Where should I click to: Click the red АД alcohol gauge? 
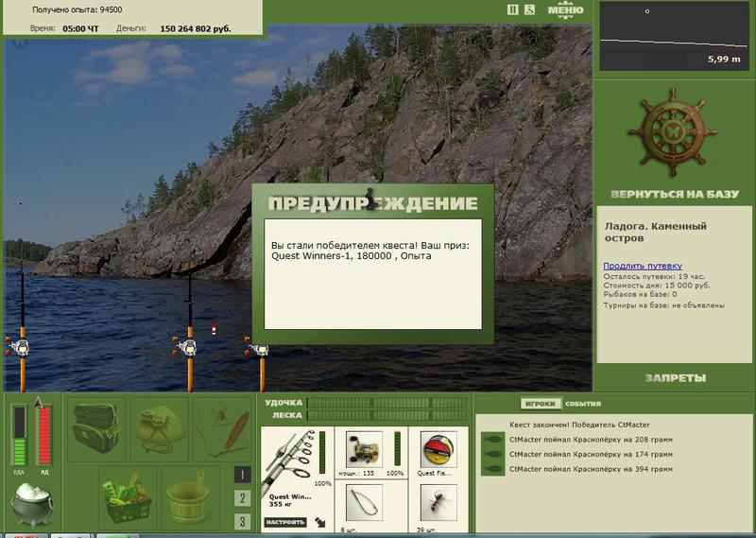coord(44,436)
